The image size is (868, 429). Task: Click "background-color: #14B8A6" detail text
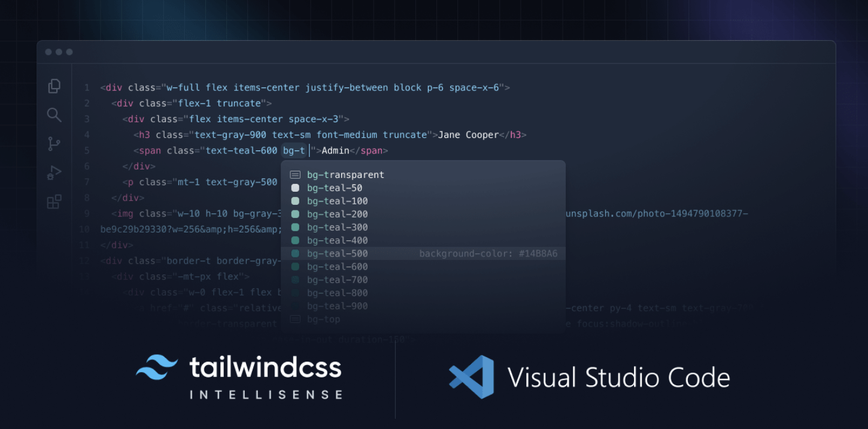pyautogui.click(x=488, y=254)
